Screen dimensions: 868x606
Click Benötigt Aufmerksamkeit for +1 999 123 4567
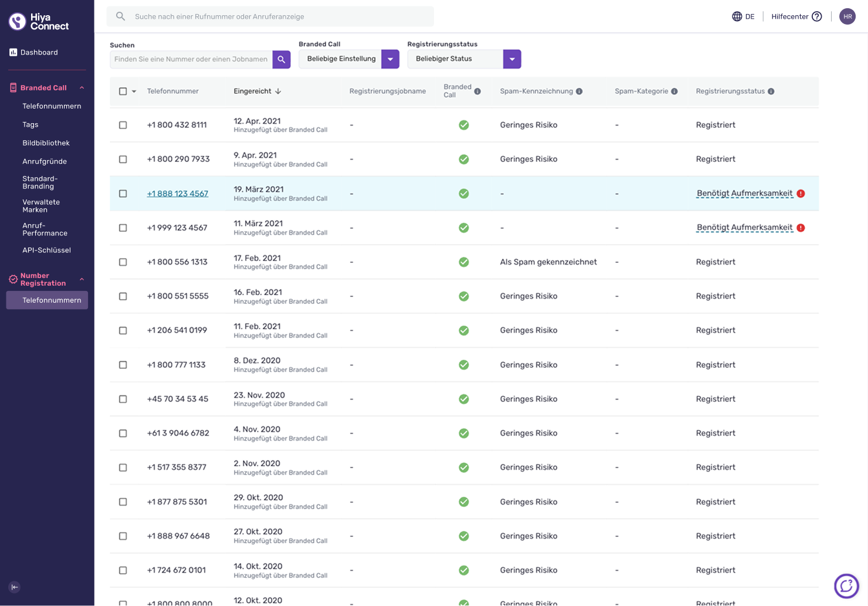(x=744, y=228)
